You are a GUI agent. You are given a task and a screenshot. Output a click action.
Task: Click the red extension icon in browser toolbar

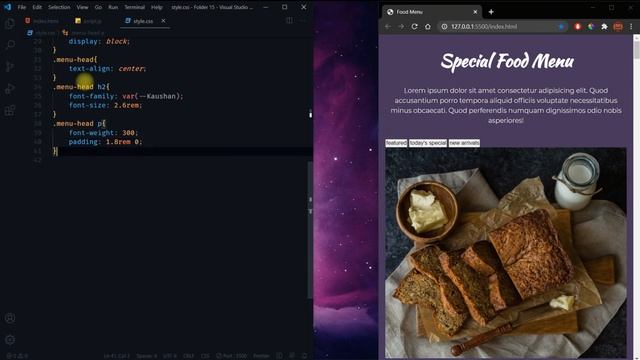tap(577, 27)
